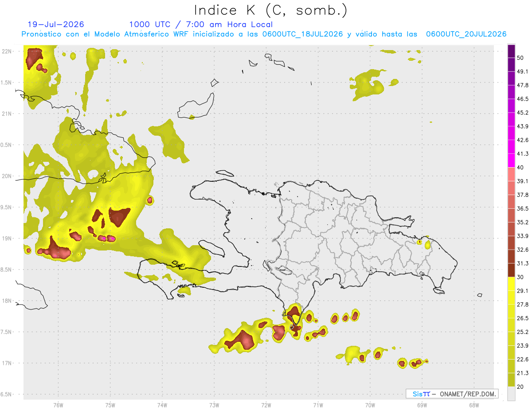Click the '22N' latitude label

pos(6,51)
